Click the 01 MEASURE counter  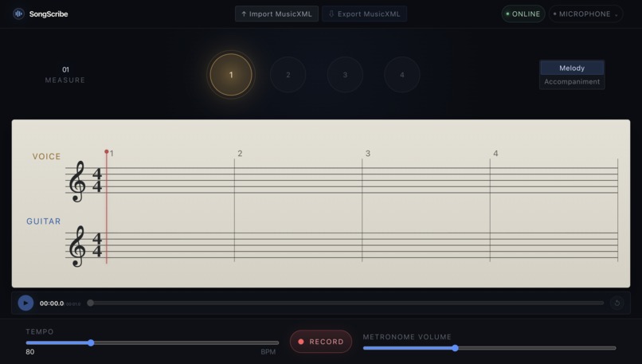(65, 75)
